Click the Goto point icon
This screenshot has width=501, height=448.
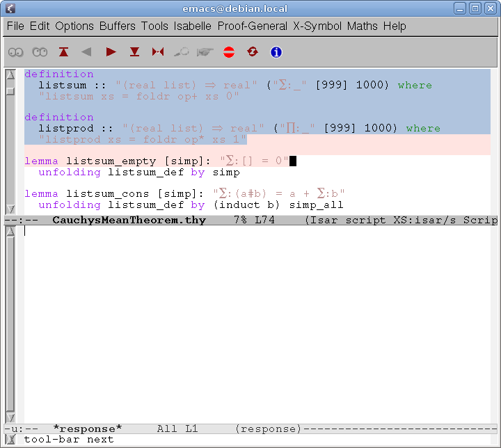158,52
